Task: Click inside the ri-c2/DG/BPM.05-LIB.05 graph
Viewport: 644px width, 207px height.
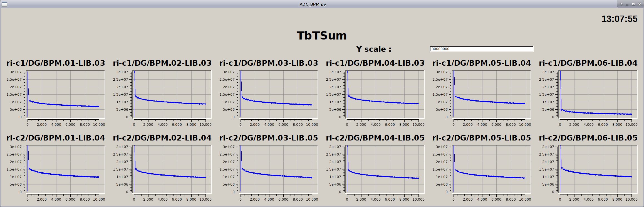Action: coord(492,169)
